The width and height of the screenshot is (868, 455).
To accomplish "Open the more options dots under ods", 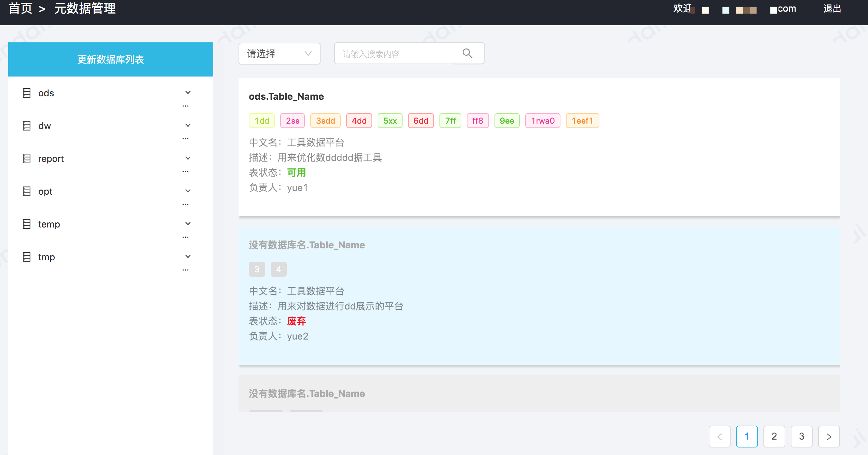I will [x=186, y=106].
